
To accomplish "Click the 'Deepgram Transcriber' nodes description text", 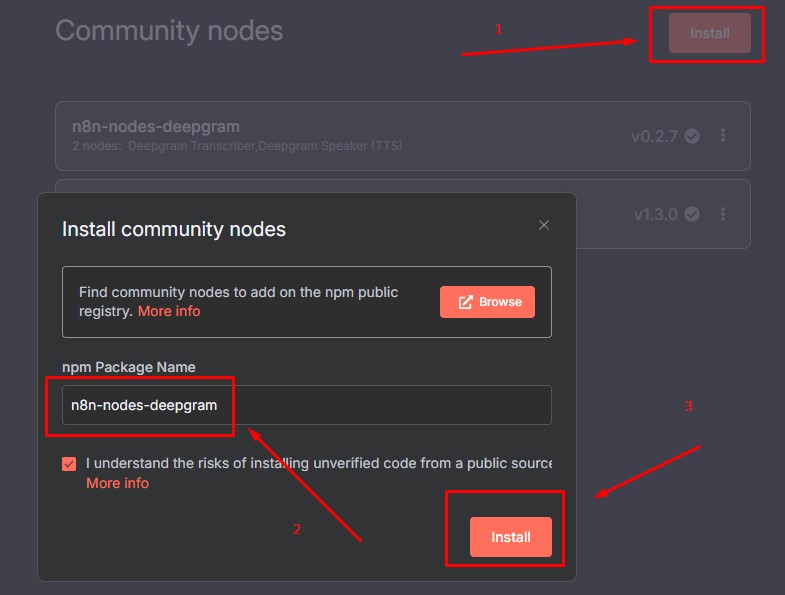I will click(x=237, y=146).
